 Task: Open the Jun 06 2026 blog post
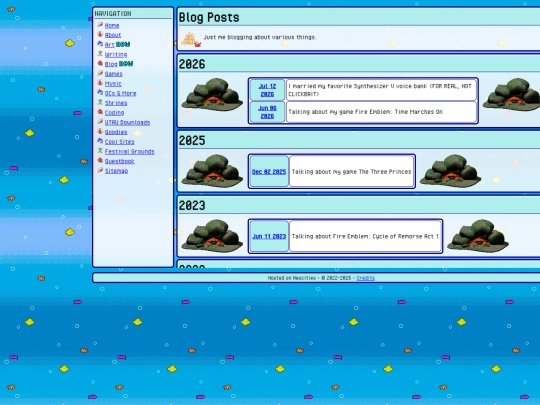[x=267, y=112]
